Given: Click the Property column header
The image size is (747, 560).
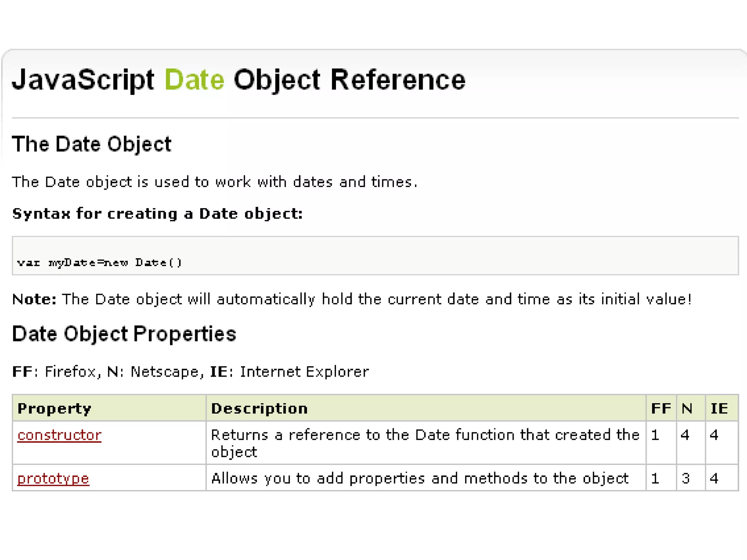Looking at the screenshot, I should click(x=54, y=408).
